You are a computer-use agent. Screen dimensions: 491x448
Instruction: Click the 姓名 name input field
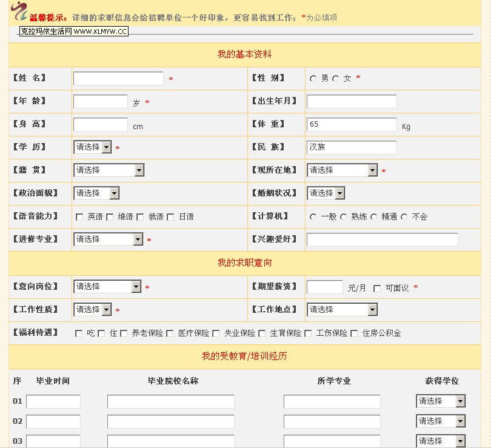coord(118,79)
